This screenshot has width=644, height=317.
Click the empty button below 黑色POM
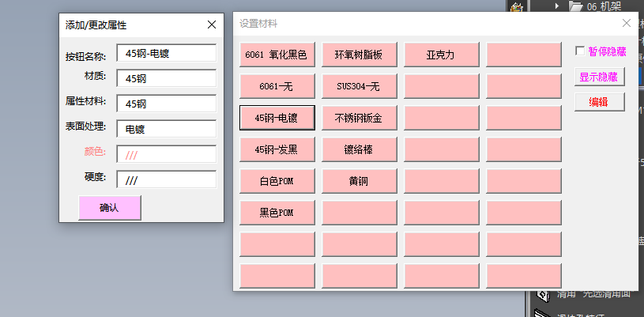pyautogui.click(x=277, y=244)
